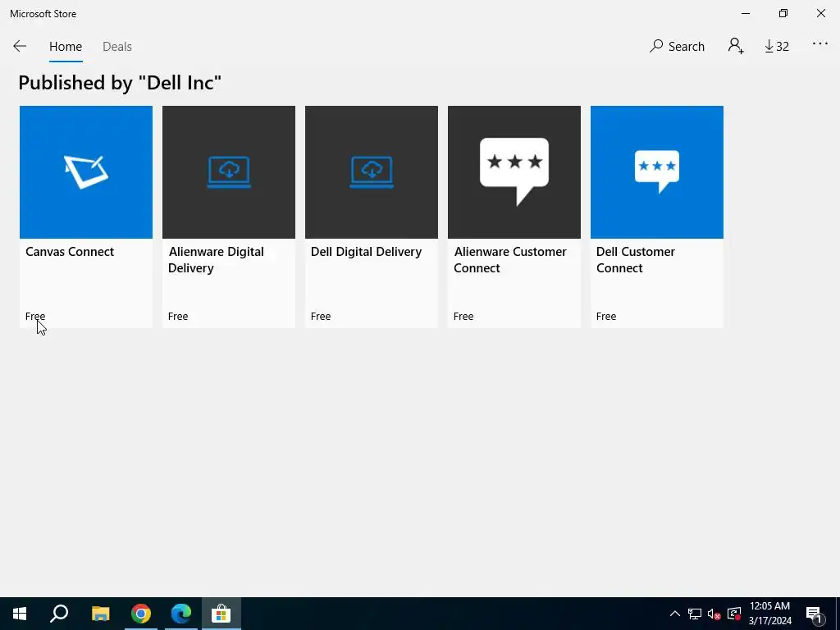
Task: Click Free price under Dell Customer Connect
Action: pyautogui.click(x=606, y=316)
